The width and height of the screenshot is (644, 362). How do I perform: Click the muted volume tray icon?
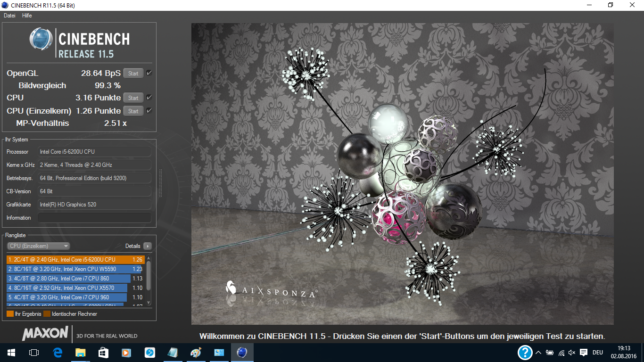(x=572, y=353)
